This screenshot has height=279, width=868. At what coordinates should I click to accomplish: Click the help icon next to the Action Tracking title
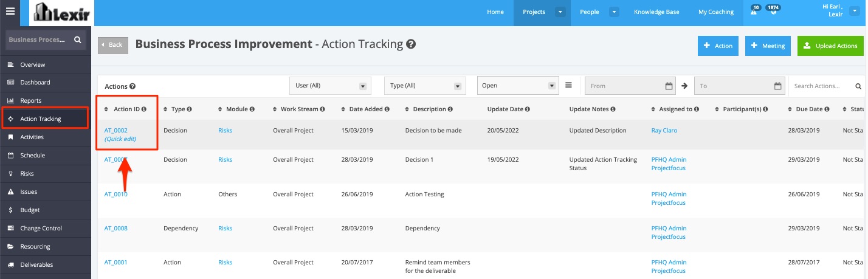411,44
